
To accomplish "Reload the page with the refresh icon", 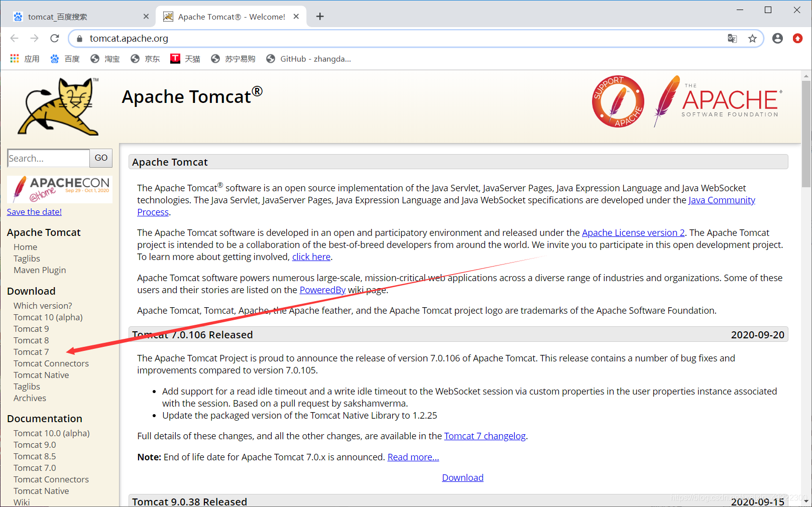I will pyautogui.click(x=54, y=38).
